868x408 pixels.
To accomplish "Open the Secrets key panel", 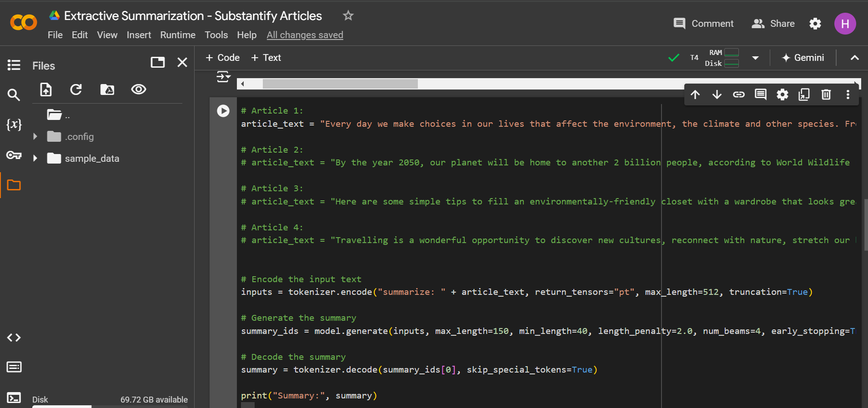I will (14, 155).
